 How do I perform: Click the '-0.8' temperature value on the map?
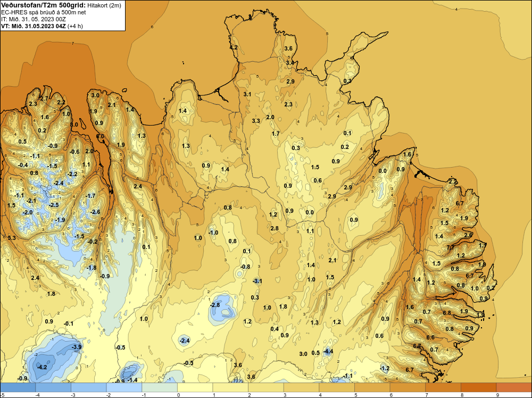point(245,267)
